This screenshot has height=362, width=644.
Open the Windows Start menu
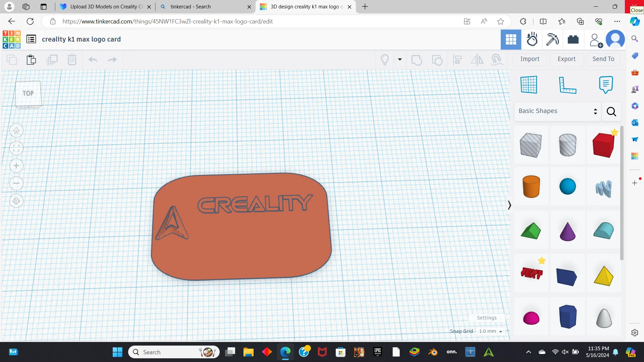point(117,352)
